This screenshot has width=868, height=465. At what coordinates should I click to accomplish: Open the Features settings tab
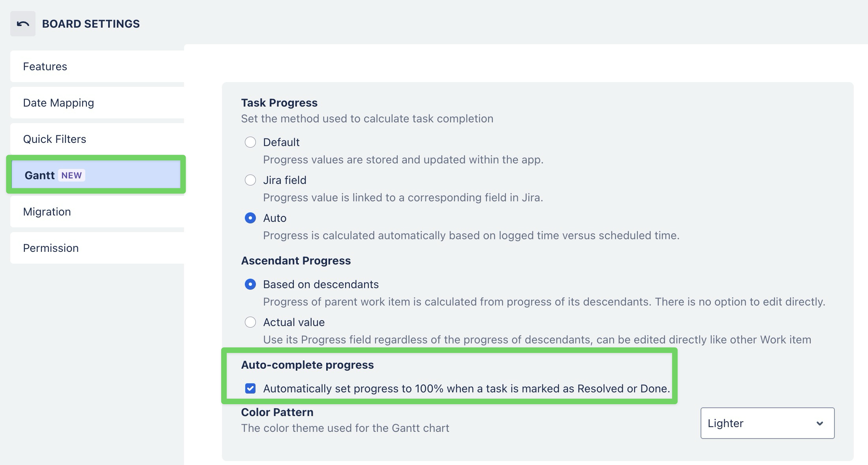(x=97, y=66)
